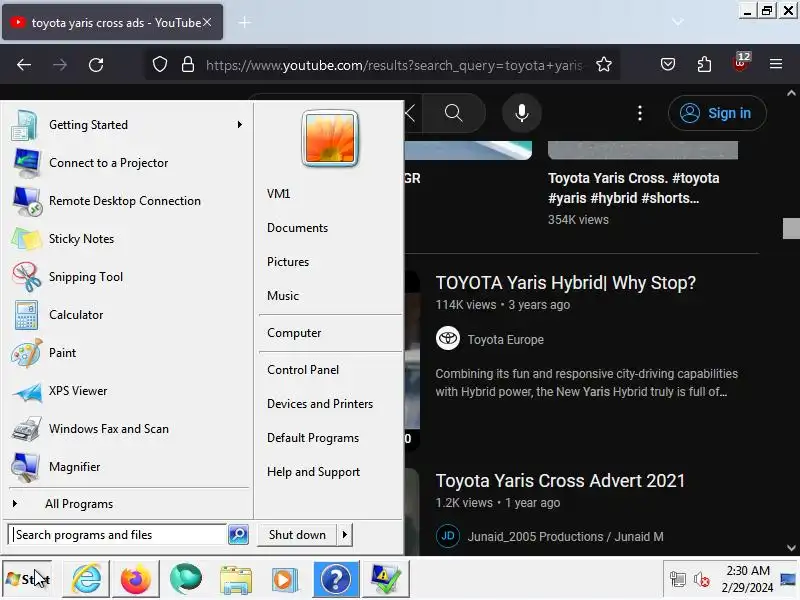Launch Internet Explorer from taskbar
Viewport: 800px width, 600px height.
coord(86,579)
